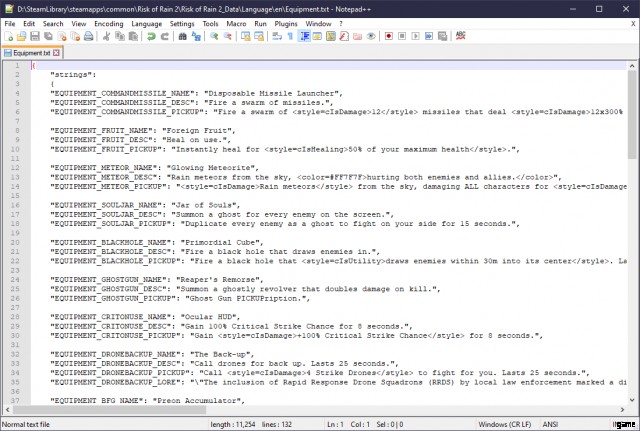Click the Cut scissors toolbar icon
This screenshot has width=640, height=431.
108,36
